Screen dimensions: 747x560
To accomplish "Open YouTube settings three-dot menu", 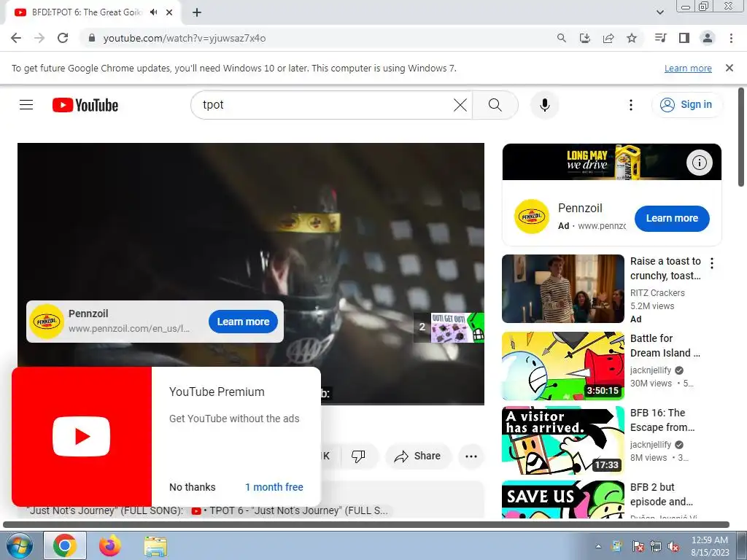I will 631,105.
